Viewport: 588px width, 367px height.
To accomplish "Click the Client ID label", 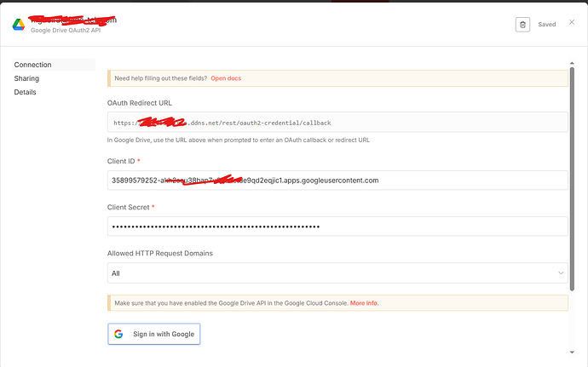I will (121, 161).
